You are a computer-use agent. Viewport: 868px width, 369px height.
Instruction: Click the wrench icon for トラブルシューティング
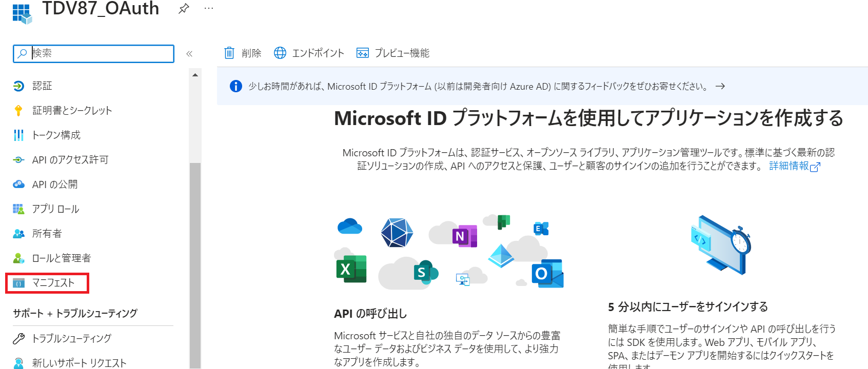pyautogui.click(x=18, y=338)
